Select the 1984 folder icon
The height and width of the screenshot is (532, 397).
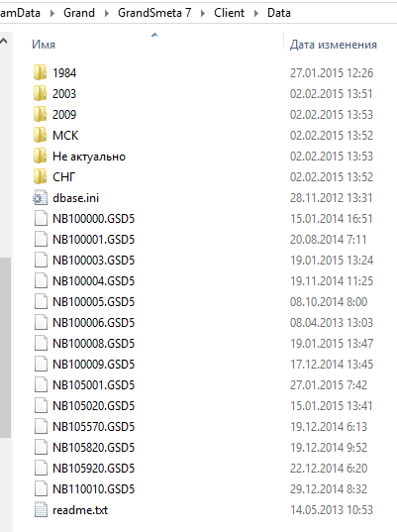pos(40,72)
